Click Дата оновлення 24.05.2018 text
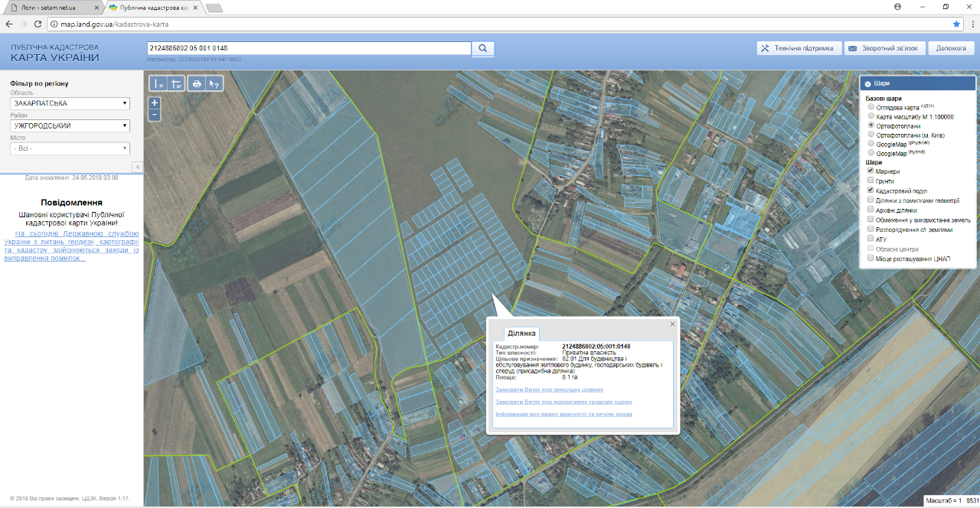Image resolution: width=980 pixels, height=508 pixels. [71, 177]
